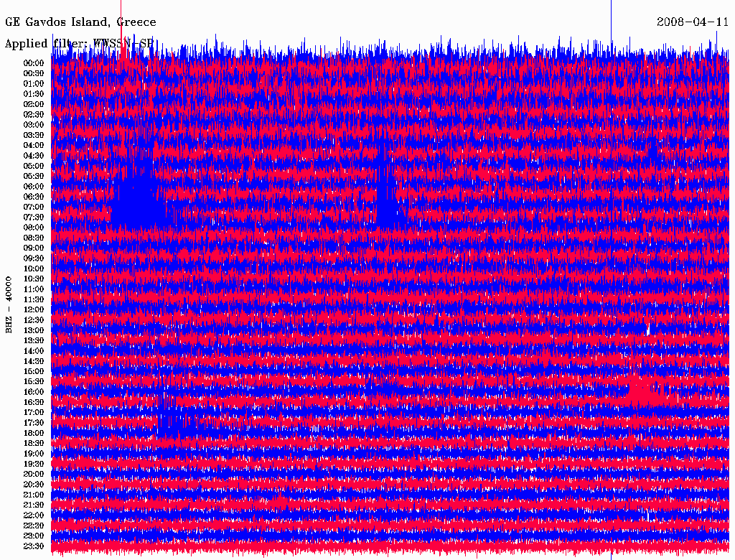Click the 19:30 time label
Screen dimensions: 735x560
pyautogui.click(x=34, y=465)
